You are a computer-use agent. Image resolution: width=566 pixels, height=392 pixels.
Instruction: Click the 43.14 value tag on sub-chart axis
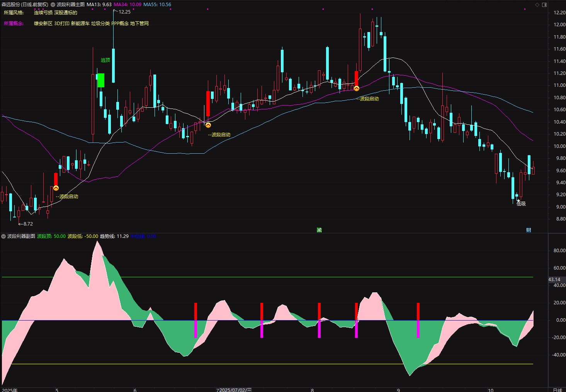point(554,279)
